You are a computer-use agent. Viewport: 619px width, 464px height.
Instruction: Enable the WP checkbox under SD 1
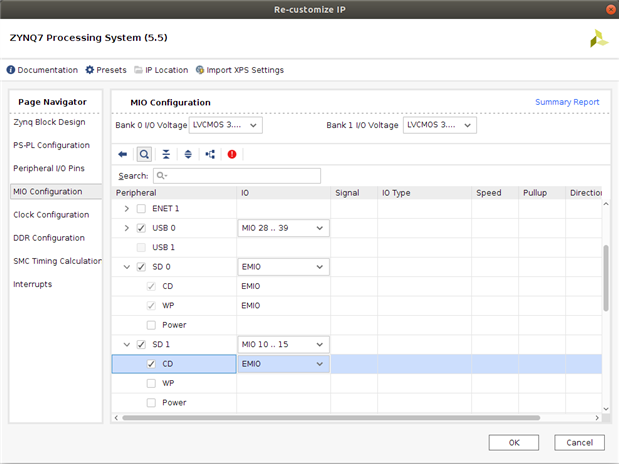click(151, 383)
